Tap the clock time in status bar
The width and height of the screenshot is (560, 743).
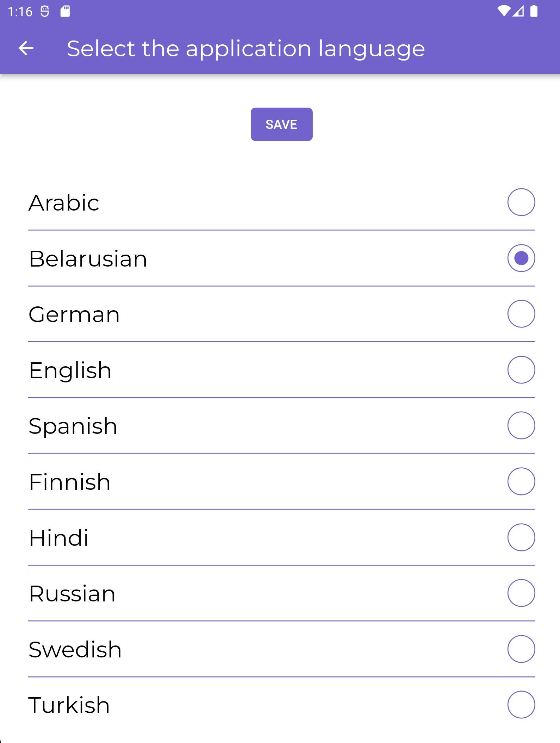pyautogui.click(x=20, y=12)
